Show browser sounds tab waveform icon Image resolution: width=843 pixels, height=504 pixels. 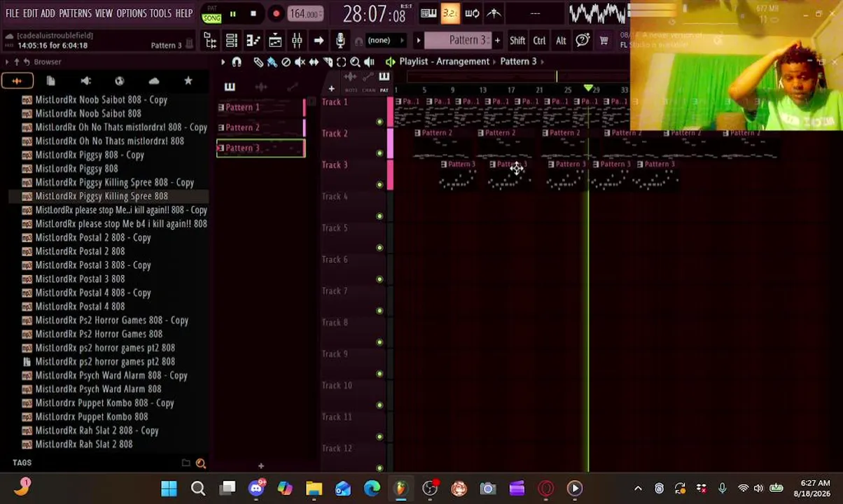pos(16,81)
